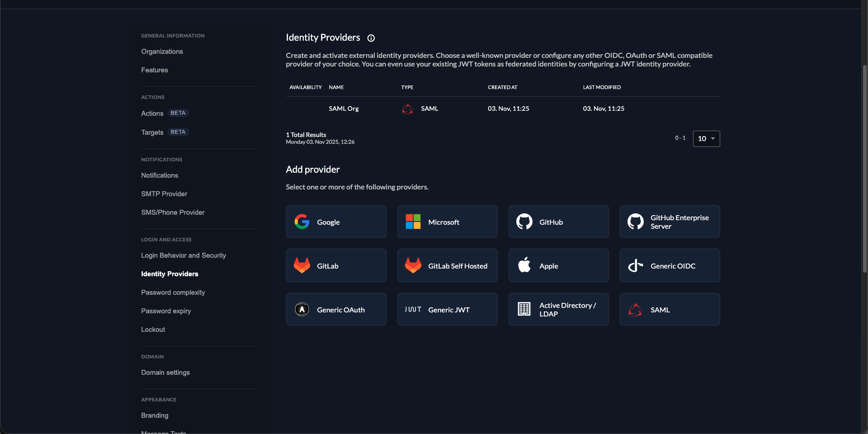Add Generic JWT provider
The height and width of the screenshot is (434, 868).
click(x=448, y=309)
